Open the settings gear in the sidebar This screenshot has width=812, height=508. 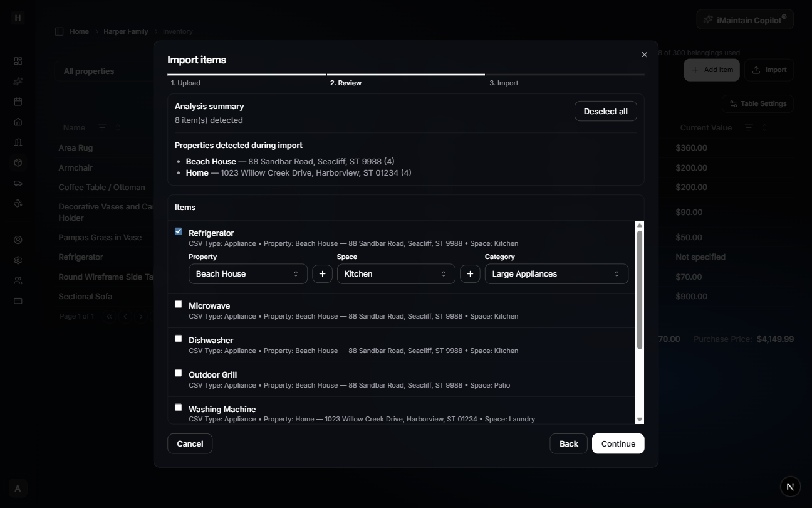point(18,260)
